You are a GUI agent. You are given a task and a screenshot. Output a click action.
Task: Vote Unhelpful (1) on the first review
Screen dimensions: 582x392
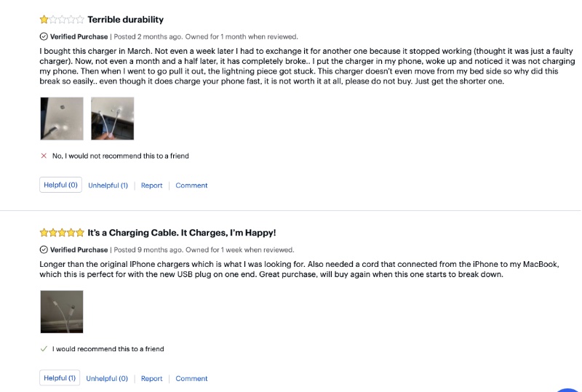(108, 185)
